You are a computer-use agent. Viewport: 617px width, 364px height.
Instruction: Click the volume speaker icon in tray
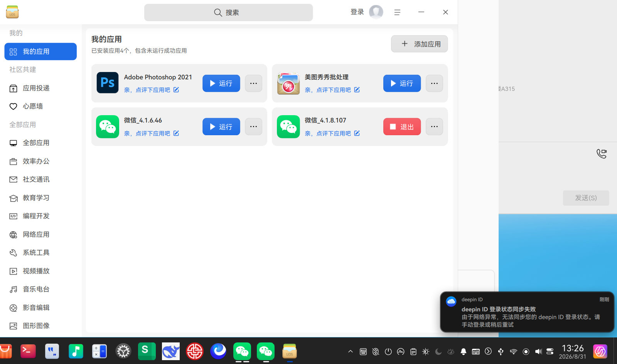point(538,351)
